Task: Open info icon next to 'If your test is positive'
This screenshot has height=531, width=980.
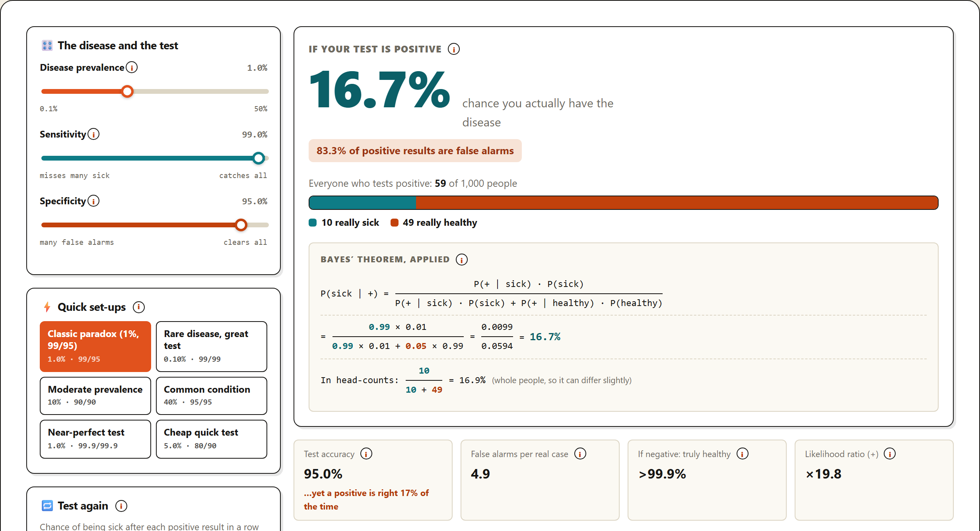Action: coord(453,49)
